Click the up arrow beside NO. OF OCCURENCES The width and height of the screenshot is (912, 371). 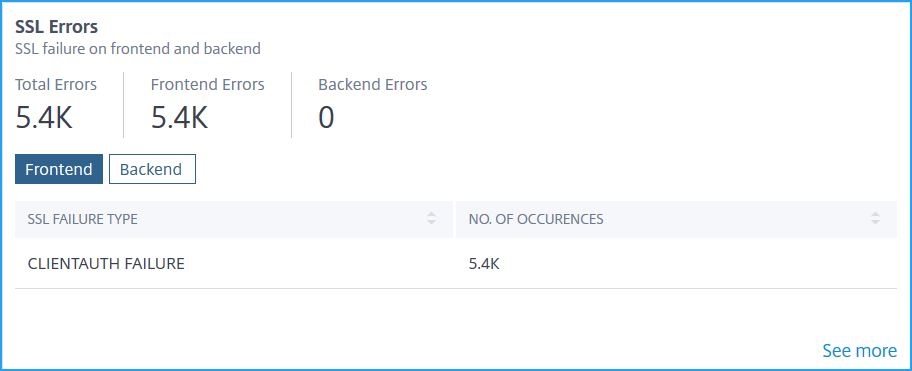click(875, 215)
